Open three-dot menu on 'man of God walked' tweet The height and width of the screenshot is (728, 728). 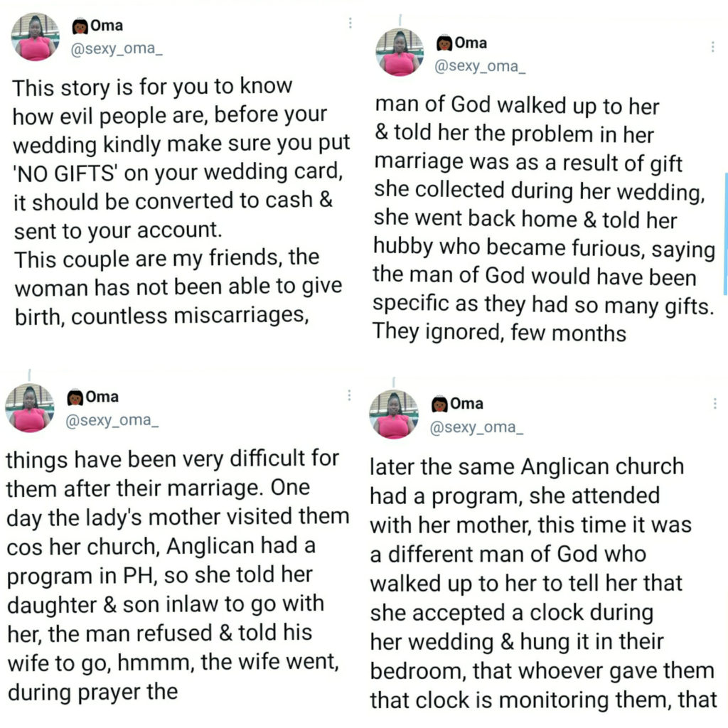[x=712, y=47]
